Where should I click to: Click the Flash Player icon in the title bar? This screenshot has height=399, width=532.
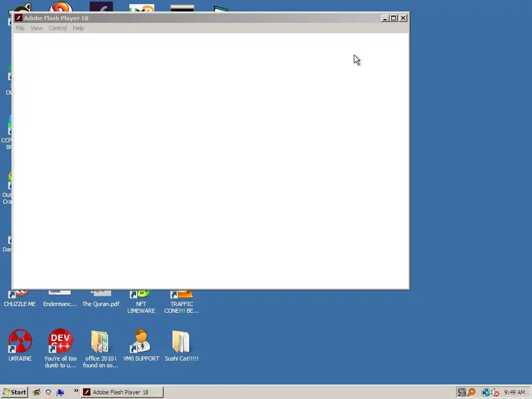coord(18,18)
